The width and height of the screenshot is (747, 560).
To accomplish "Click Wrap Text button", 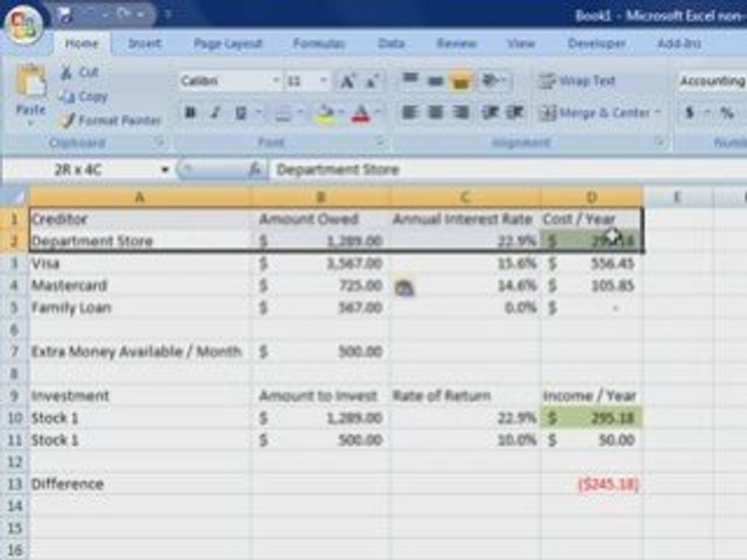I will click(x=577, y=81).
